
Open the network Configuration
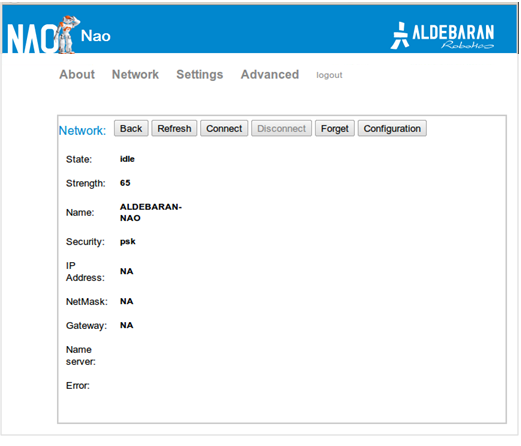(392, 129)
